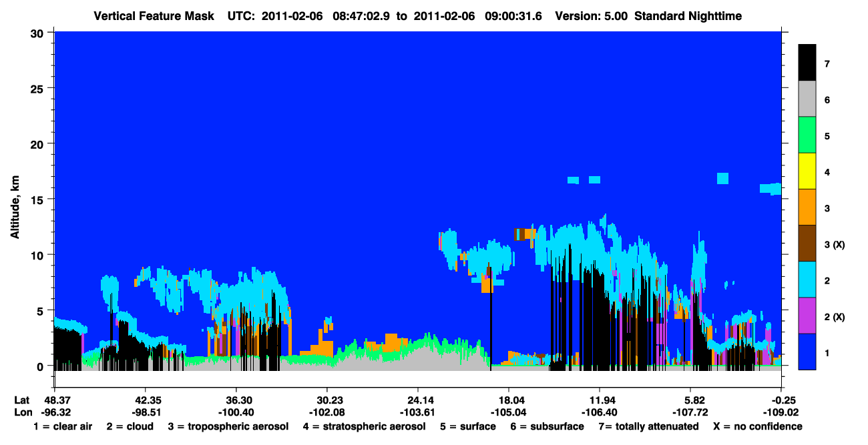Click latitude value 42.35
The image size is (868, 445).
coord(145,400)
